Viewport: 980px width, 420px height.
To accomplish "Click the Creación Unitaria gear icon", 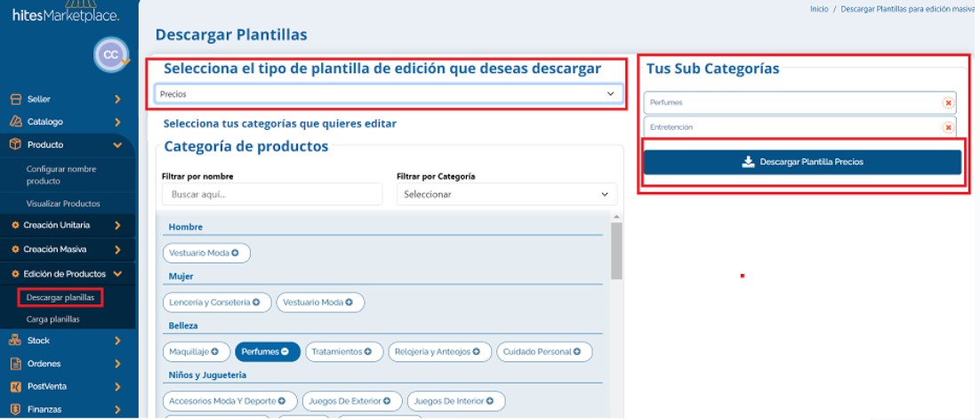I will click(x=16, y=225).
